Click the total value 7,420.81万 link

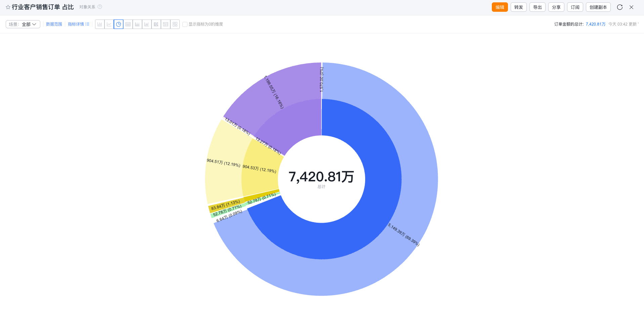pyautogui.click(x=596, y=24)
